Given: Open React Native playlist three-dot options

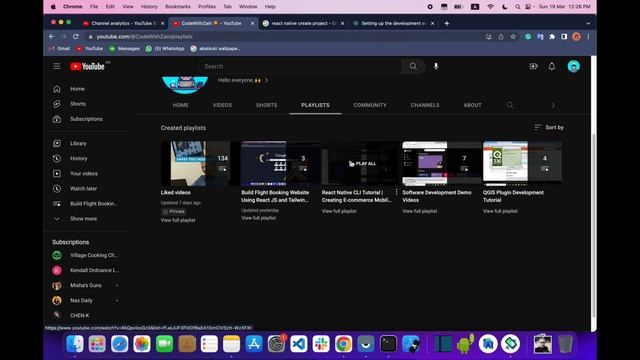Looking at the screenshot, I should point(396,192).
